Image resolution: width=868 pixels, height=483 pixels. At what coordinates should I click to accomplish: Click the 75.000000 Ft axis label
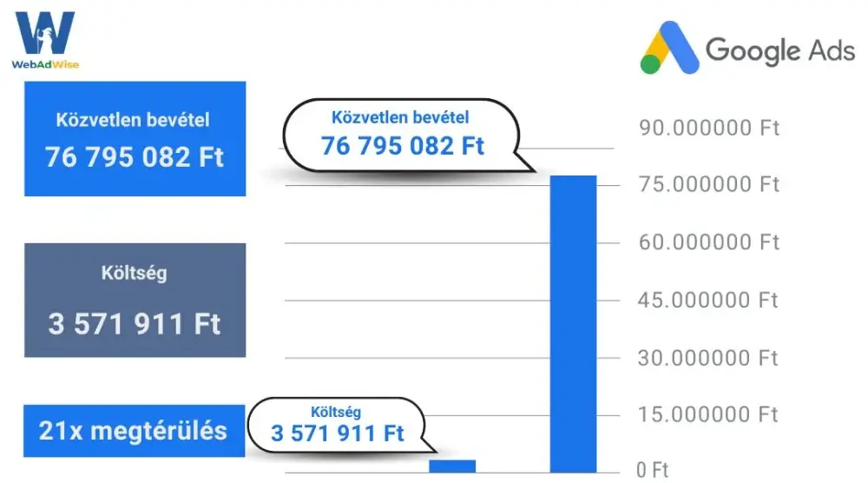pyautogui.click(x=710, y=184)
